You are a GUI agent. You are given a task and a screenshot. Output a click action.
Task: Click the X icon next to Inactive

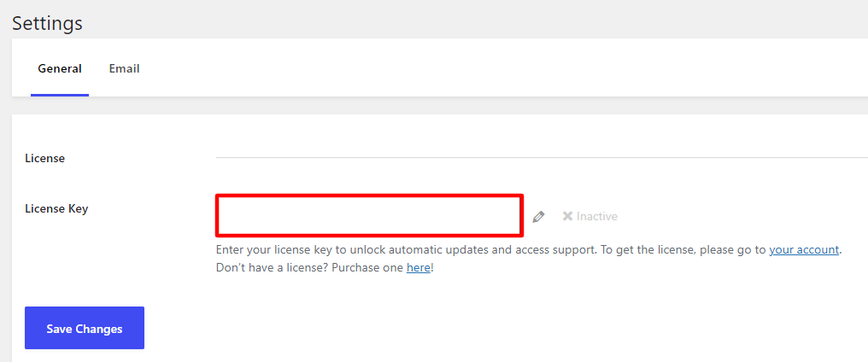tap(567, 216)
